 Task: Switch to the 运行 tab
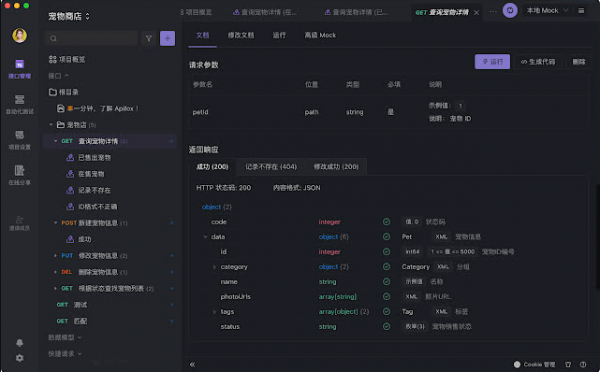point(279,35)
